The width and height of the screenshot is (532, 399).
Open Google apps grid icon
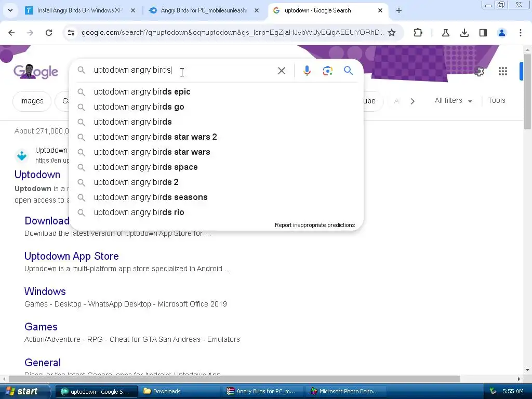pyautogui.click(x=503, y=71)
